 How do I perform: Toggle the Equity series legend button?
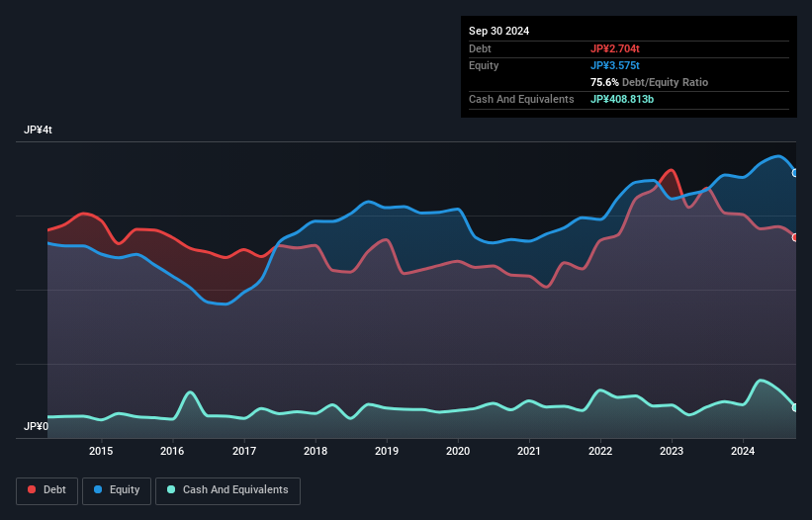(x=117, y=490)
